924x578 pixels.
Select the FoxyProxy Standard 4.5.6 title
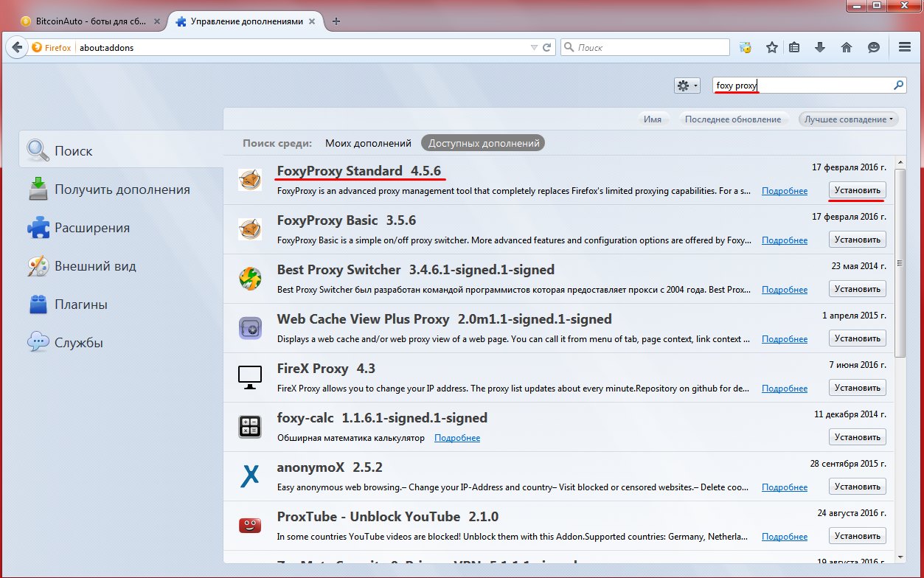tap(358, 171)
